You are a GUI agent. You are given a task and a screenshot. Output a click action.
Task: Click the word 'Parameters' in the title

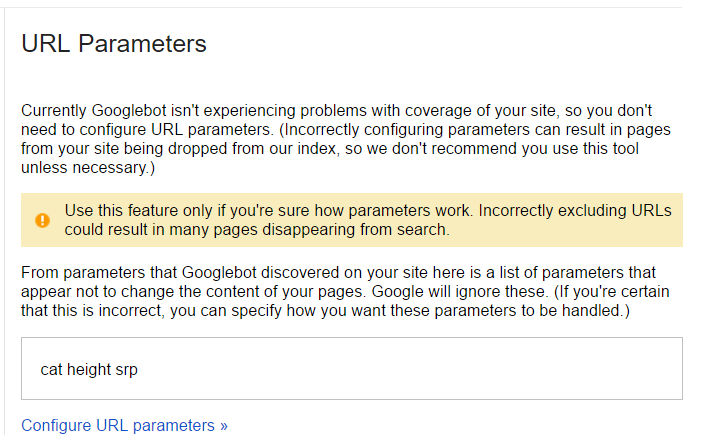[x=142, y=44]
